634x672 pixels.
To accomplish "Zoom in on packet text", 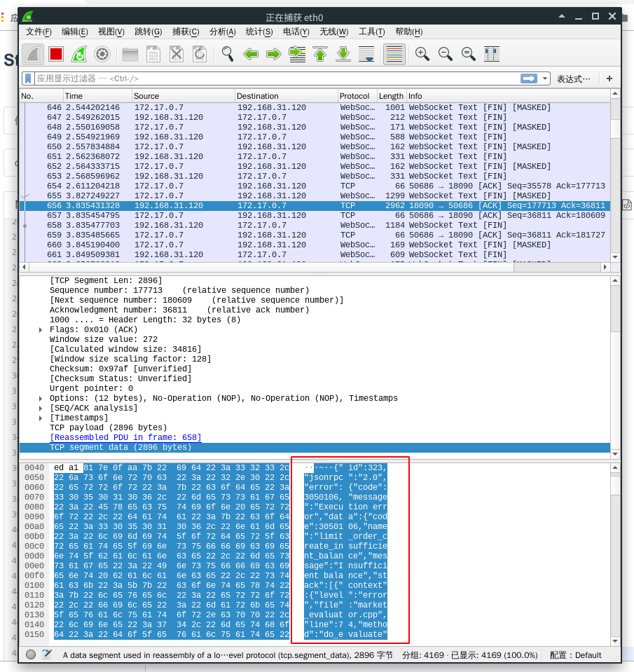I will pos(422,55).
